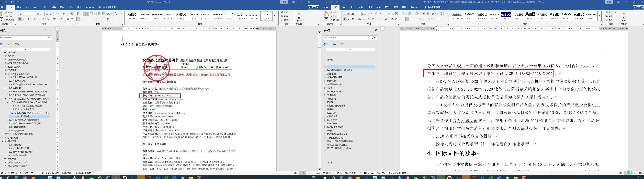This screenshot has height=179, width=644.
Task: Click search box in left navigation pane
Action: click(x=24, y=38)
